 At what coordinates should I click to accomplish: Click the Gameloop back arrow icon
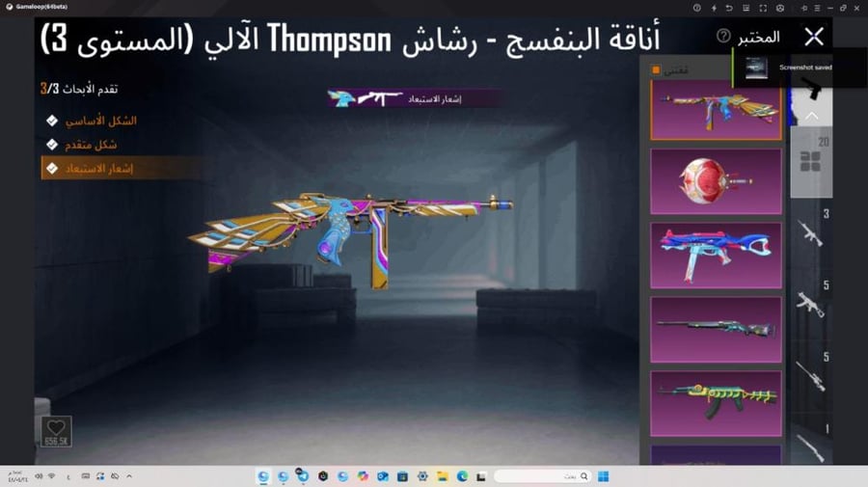pyautogui.click(x=730, y=8)
